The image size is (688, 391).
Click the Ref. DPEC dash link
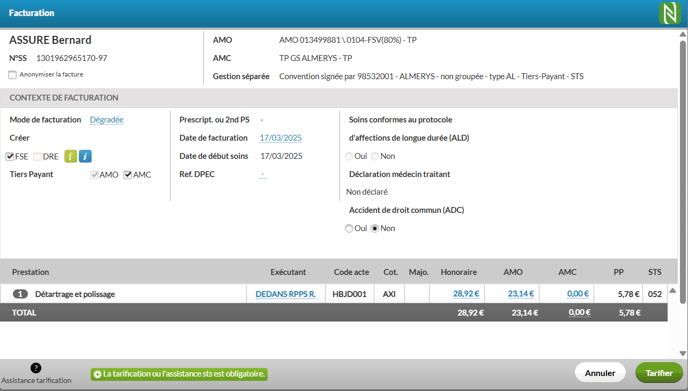pos(263,175)
